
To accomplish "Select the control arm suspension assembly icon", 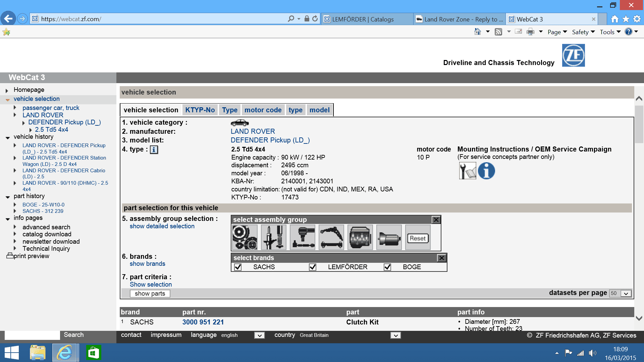I will [331, 237].
